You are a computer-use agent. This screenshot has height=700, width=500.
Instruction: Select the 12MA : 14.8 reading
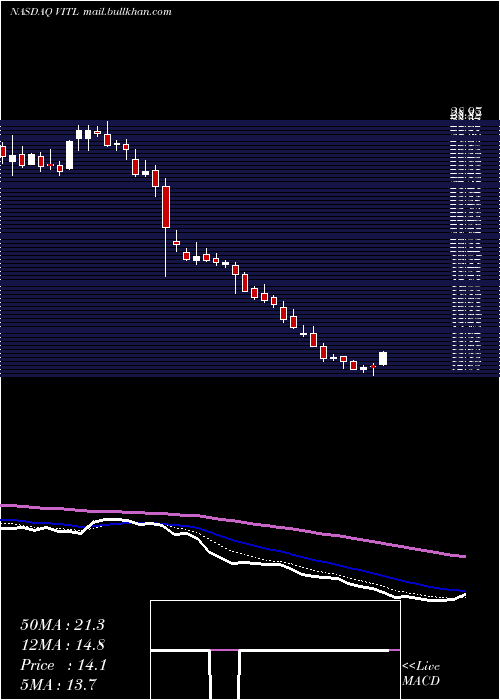[62, 645]
